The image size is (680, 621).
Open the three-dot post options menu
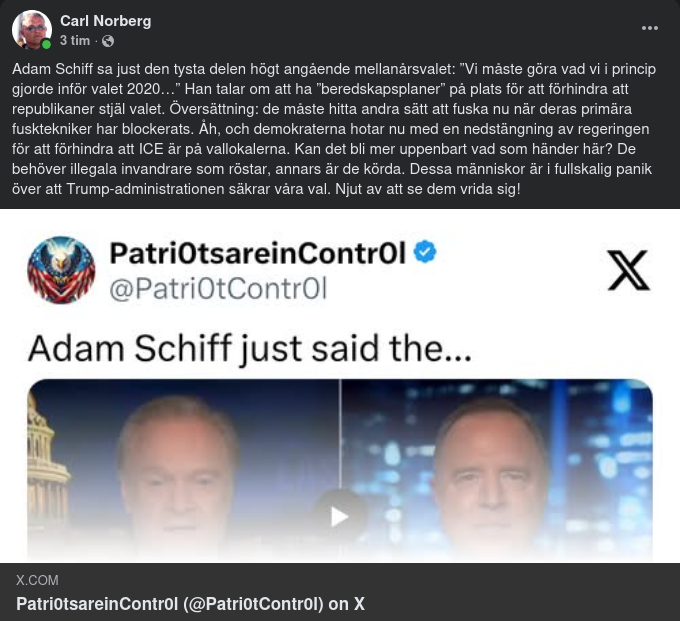coord(650,28)
